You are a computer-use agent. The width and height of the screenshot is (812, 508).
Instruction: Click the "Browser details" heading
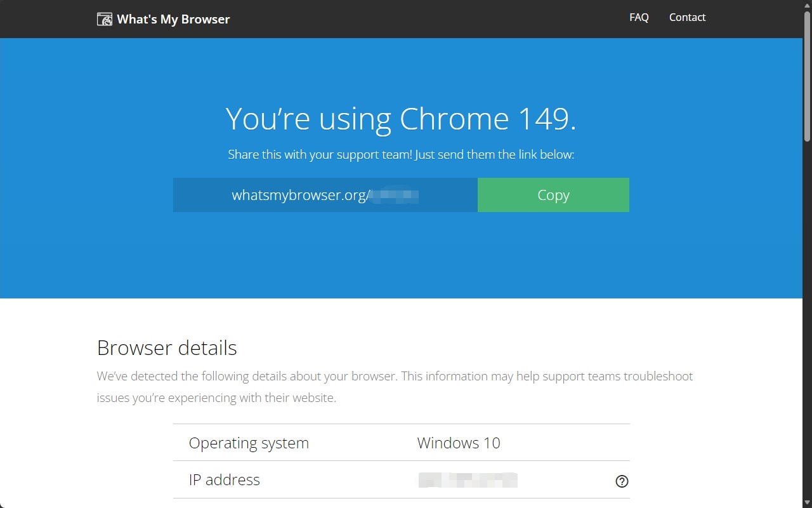coord(167,348)
